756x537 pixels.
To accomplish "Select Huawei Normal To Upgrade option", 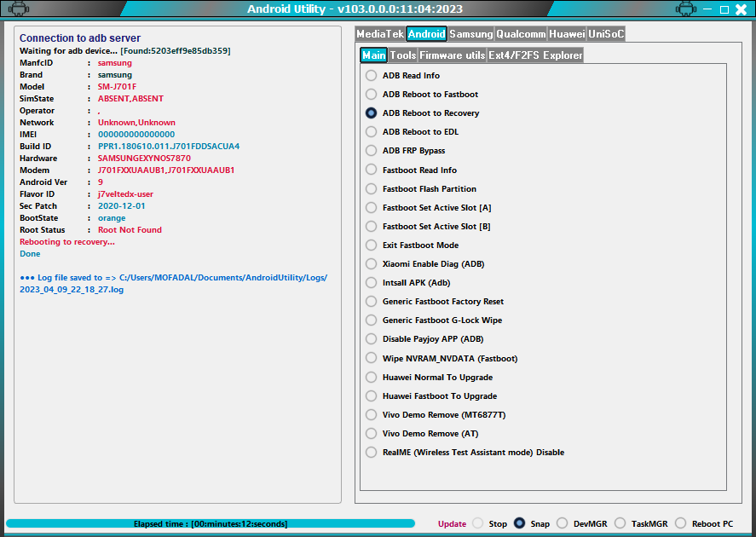I will (371, 378).
